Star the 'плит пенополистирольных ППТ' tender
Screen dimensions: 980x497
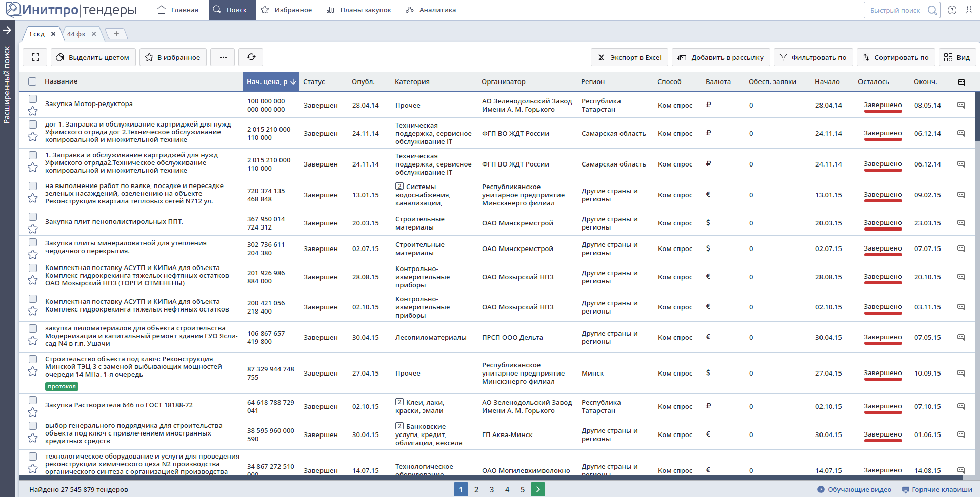pos(33,229)
